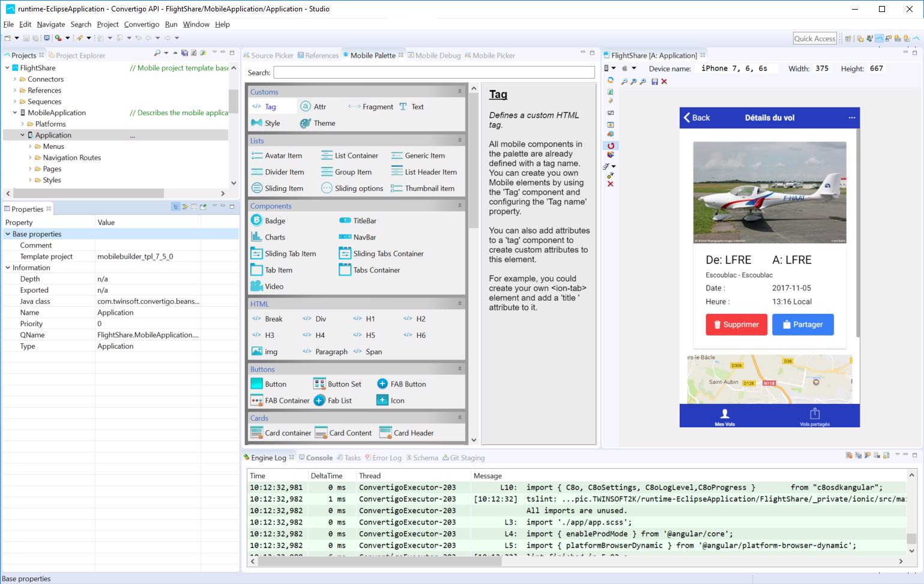This screenshot has height=584, width=924.
Task: Collapse the Information properties group
Action: (x=8, y=268)
